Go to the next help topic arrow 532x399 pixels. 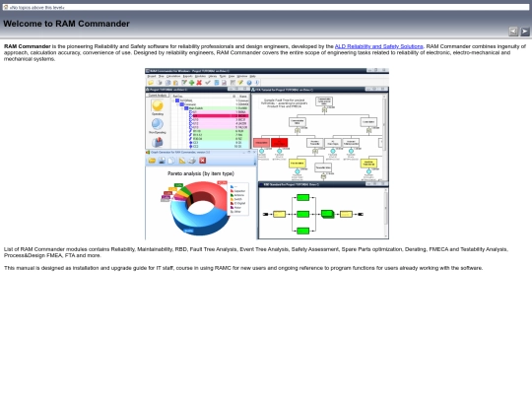(524, 32)
